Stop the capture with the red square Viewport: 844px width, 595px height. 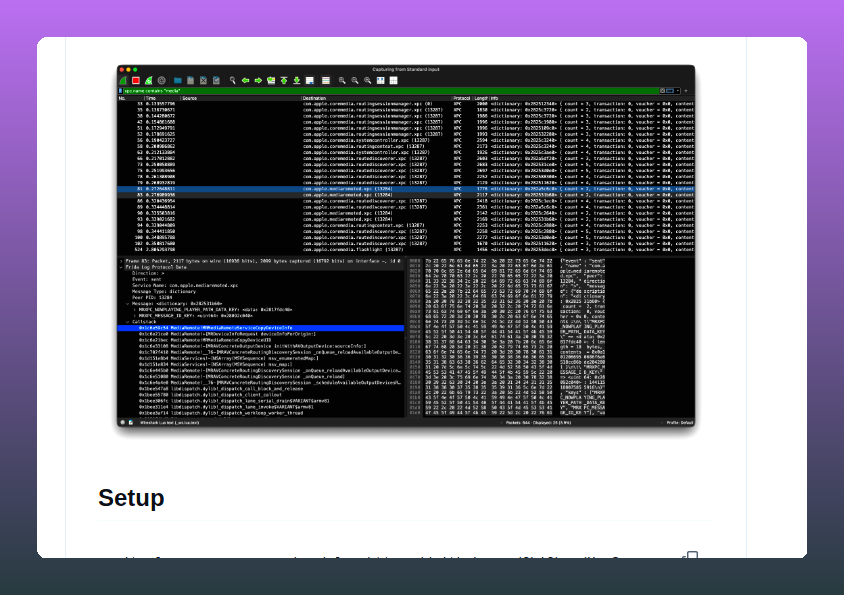point(136,80)
